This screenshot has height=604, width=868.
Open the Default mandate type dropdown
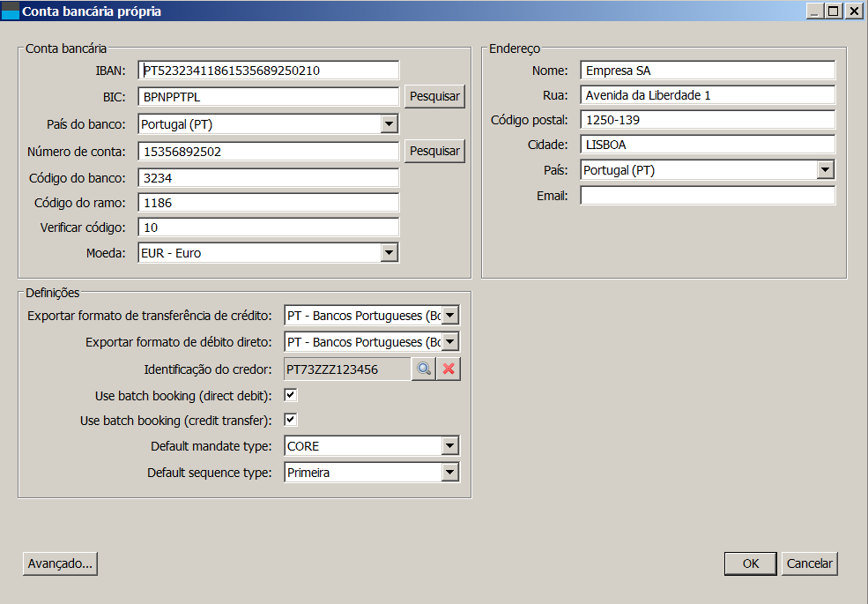[450, 446]
